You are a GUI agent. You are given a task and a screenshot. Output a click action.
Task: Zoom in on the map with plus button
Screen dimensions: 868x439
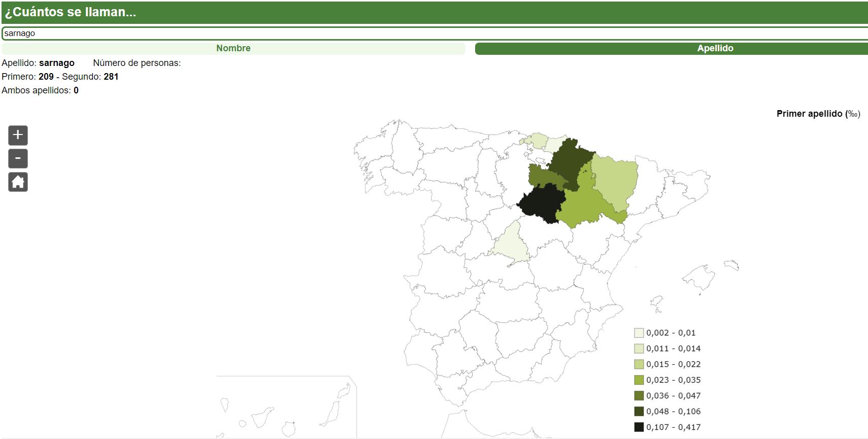coord(18,136)
